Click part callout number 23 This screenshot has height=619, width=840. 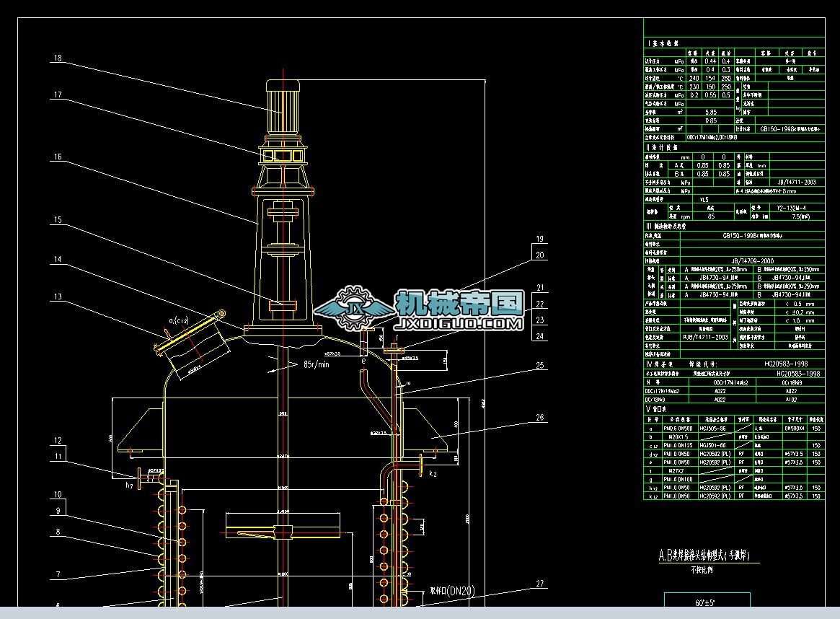540,320
